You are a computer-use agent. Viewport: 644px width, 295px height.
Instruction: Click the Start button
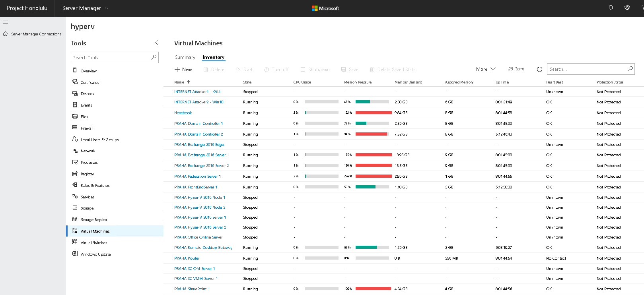(244, 69)
